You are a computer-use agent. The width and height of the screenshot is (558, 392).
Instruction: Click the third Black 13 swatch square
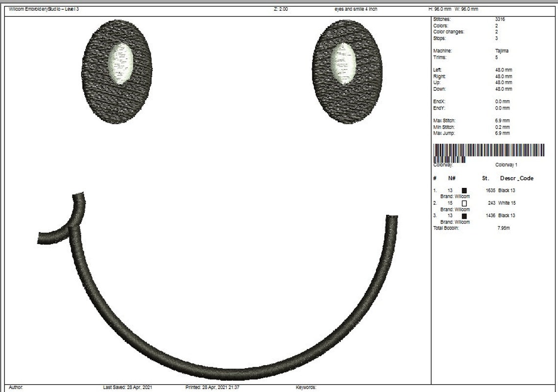point(464,215)
